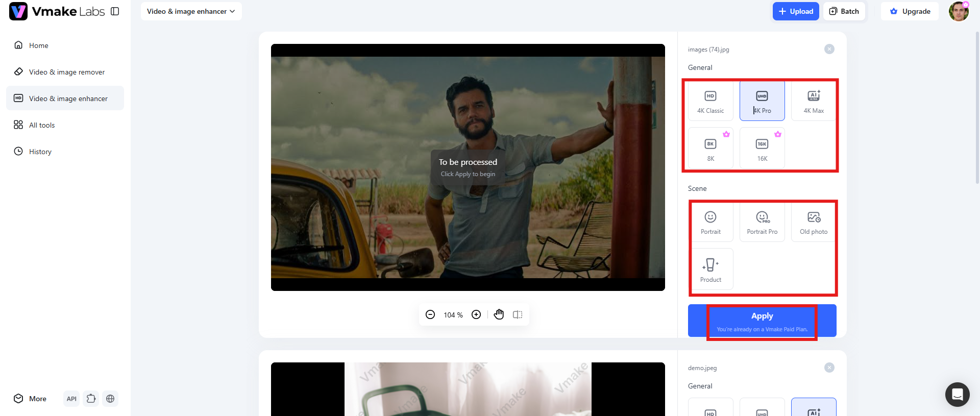Click the Vmake Labs logo
This screenshot has width=980, height=416.
coord(57,11)
